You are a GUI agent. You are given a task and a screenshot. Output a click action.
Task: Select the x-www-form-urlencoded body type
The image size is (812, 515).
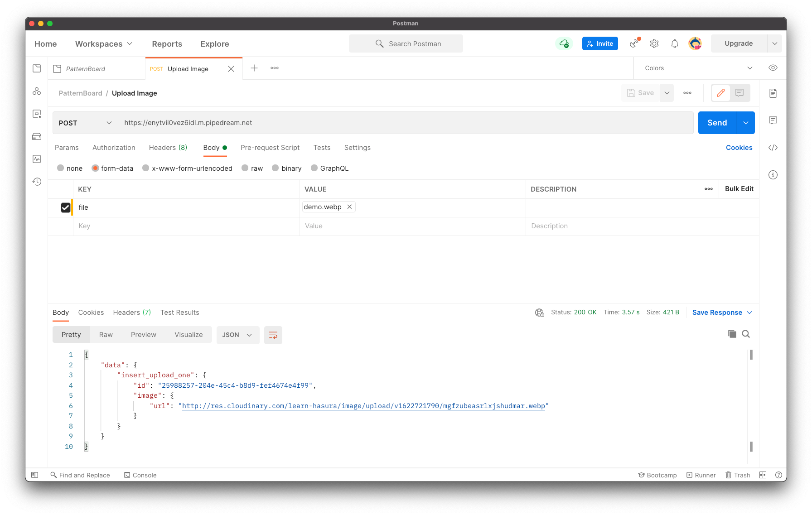(146, 168)
